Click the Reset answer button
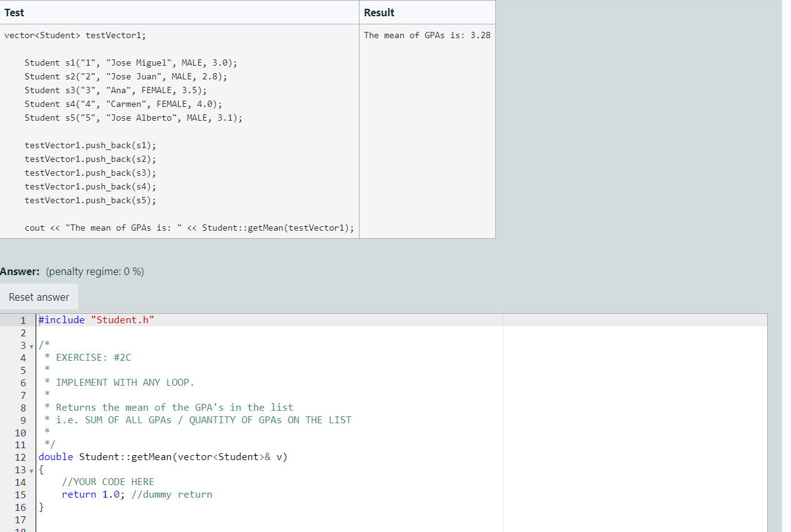 (x=39, y=297)
